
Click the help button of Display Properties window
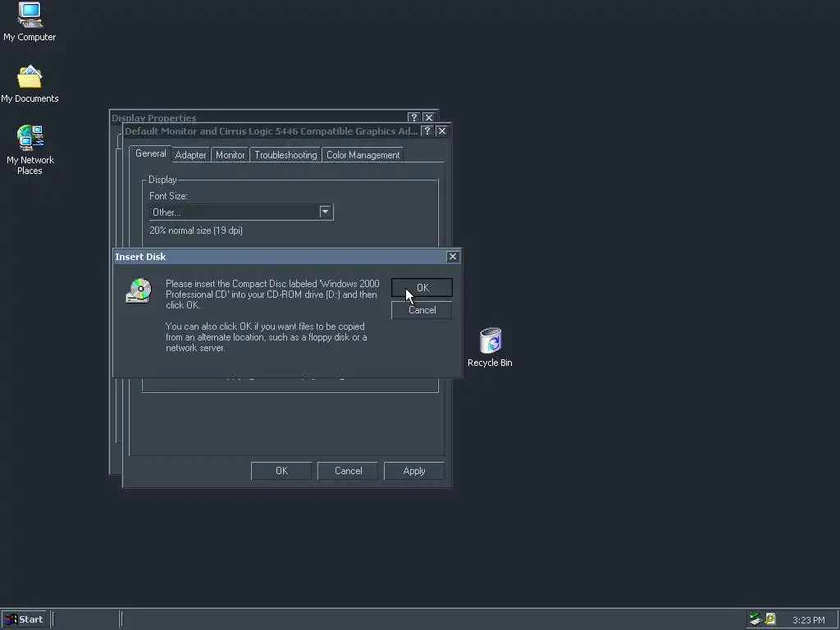tap(413, 117)
